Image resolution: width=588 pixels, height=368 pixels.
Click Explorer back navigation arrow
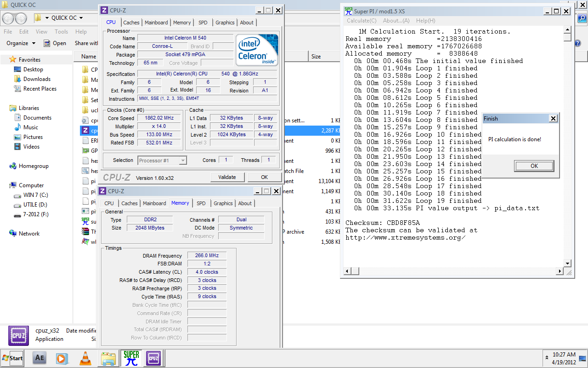(x=8, y=18)
